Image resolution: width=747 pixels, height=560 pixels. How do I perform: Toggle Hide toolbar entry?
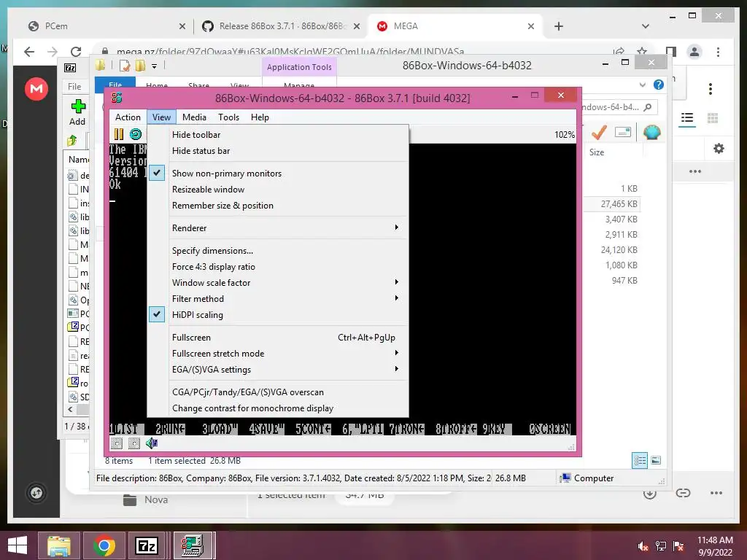(278, 135)
